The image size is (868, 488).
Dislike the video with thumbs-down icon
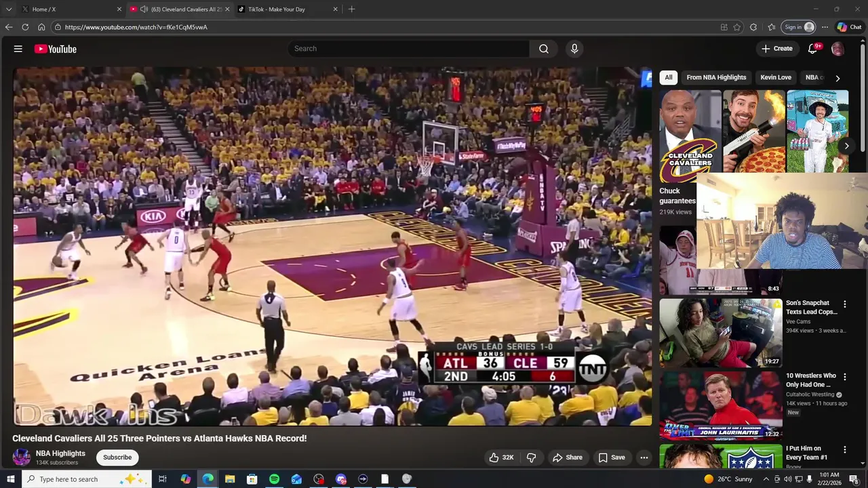click(x=532, y=457)
